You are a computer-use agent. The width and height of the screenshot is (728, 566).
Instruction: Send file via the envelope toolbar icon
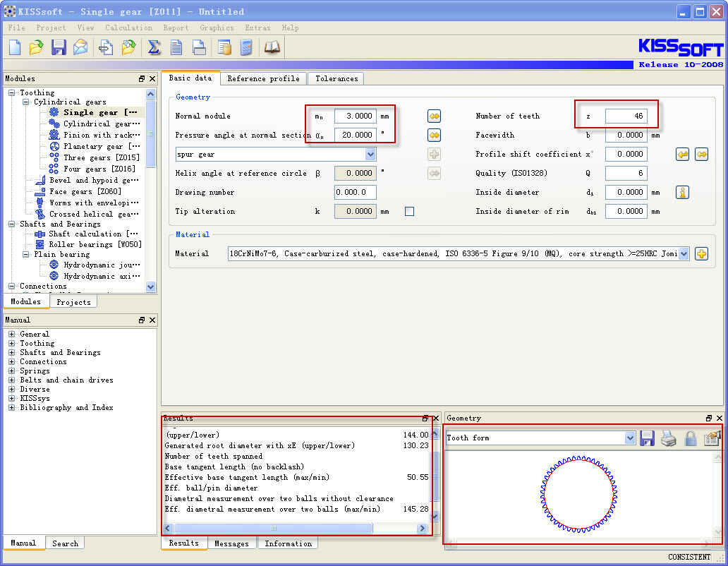click(x=80, y=47)
